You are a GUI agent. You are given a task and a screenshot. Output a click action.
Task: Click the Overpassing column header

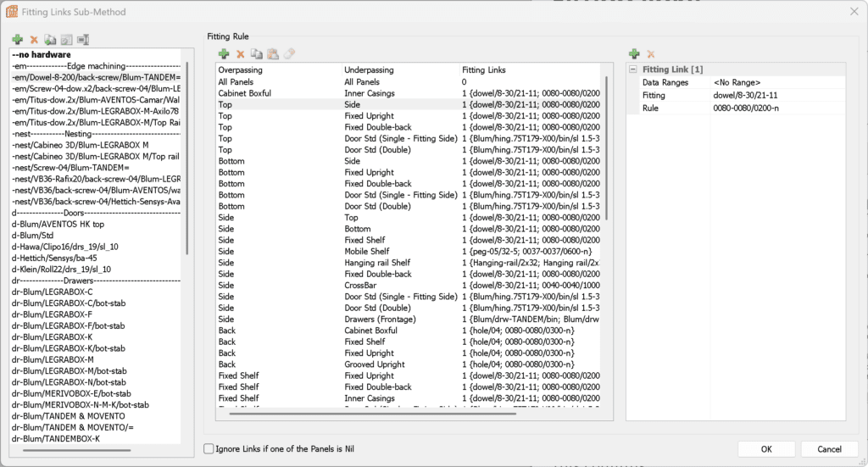click(x=279, y=69)
